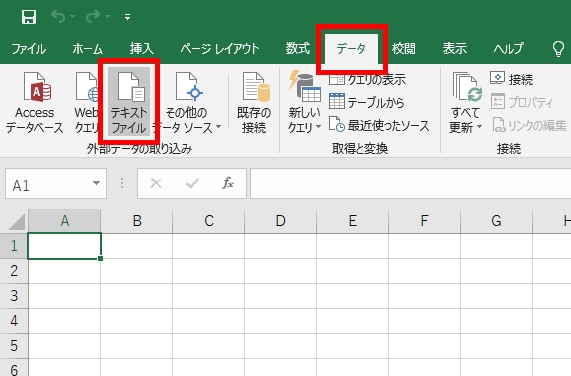Image resolution: width=571 pixels, height=376 pixels.
Task: Click クエリの表示 button
Action: point(367,79)
